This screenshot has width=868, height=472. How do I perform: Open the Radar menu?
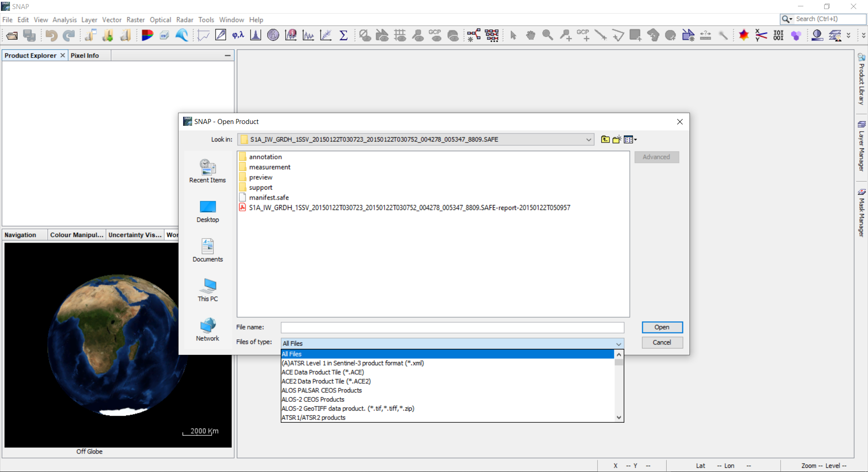click(184, 20)
